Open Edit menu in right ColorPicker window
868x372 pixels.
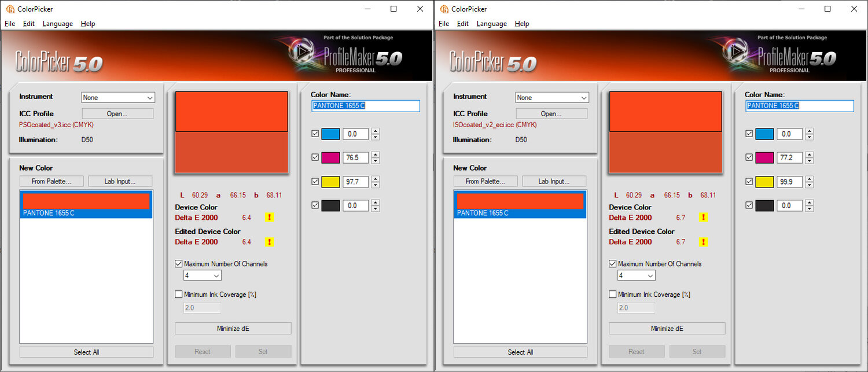click(x=463, y=24)
